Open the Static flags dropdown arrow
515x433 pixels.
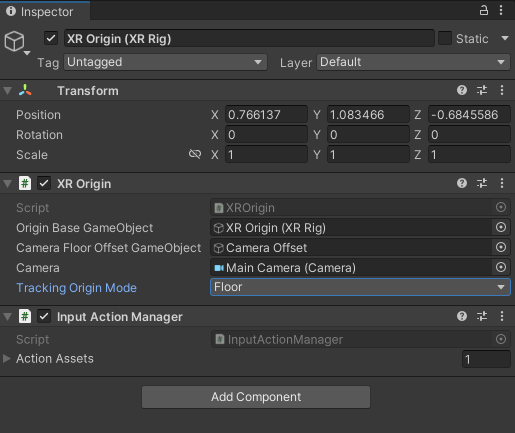(505, 38)
